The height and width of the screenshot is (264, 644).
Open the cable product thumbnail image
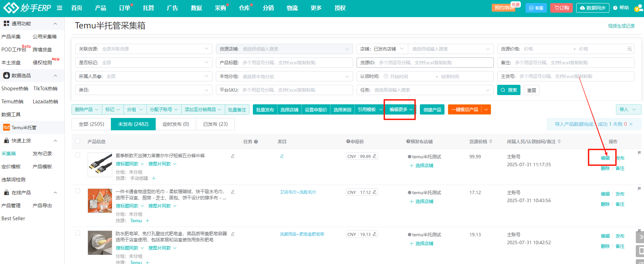(x=100, y=165)
